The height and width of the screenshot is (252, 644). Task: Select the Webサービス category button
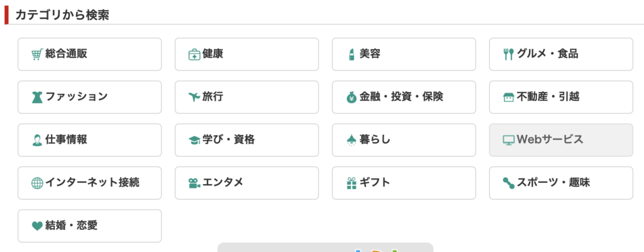pos(561,140)
